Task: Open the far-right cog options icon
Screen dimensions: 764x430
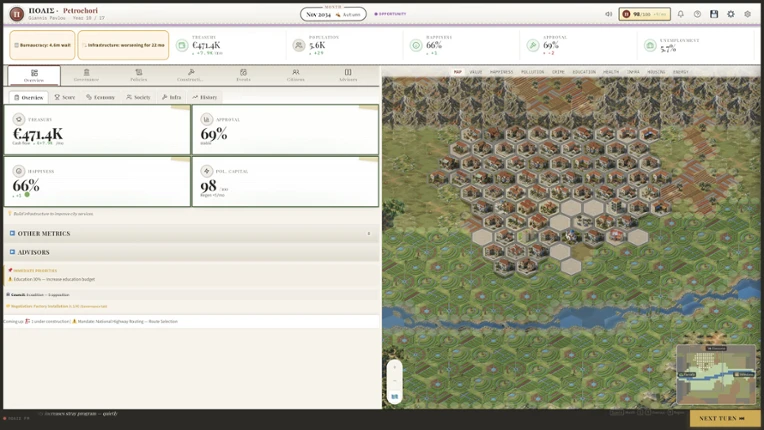Action: point(747,14)
